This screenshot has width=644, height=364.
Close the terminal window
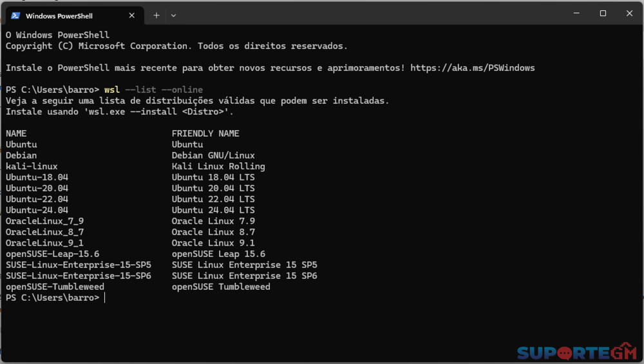630,13
